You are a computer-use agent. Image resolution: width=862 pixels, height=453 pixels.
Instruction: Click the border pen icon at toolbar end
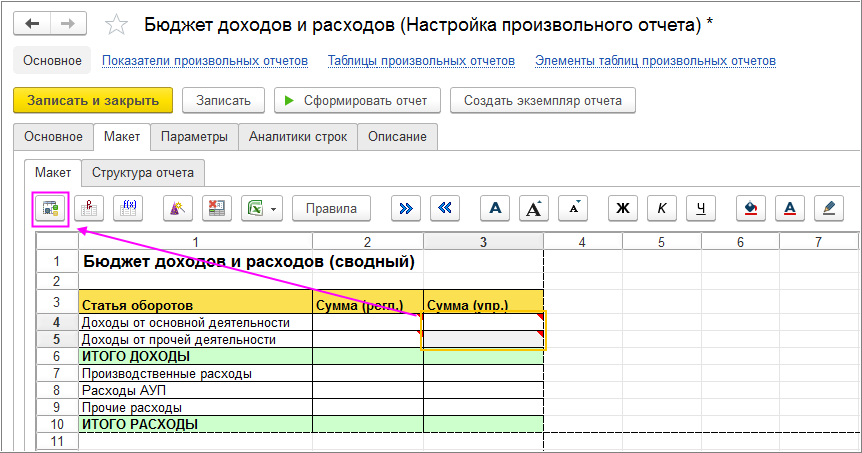pos(827,208)
